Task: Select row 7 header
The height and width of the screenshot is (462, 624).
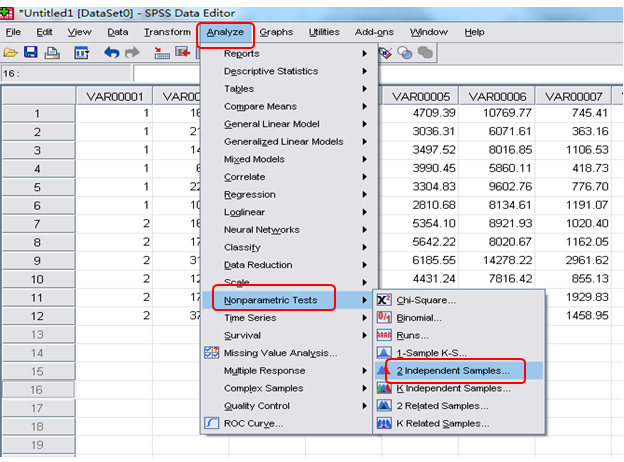Action: (37, 221)
